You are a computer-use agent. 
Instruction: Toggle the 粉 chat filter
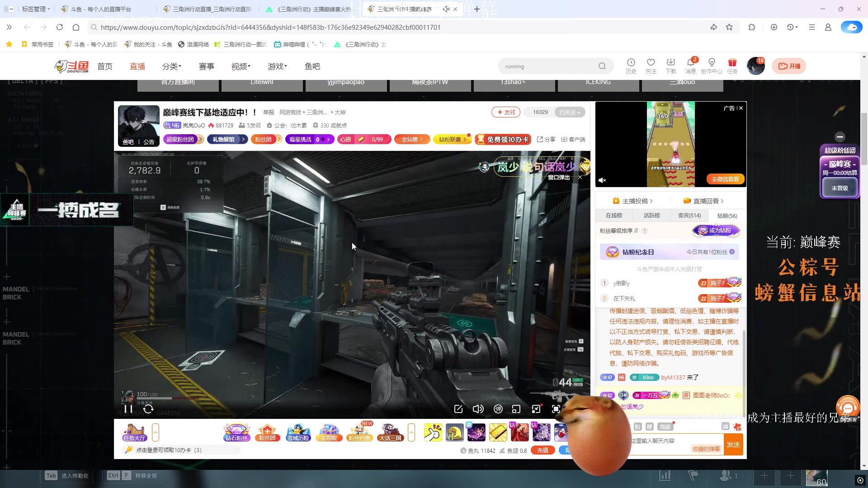pos(637,427)
